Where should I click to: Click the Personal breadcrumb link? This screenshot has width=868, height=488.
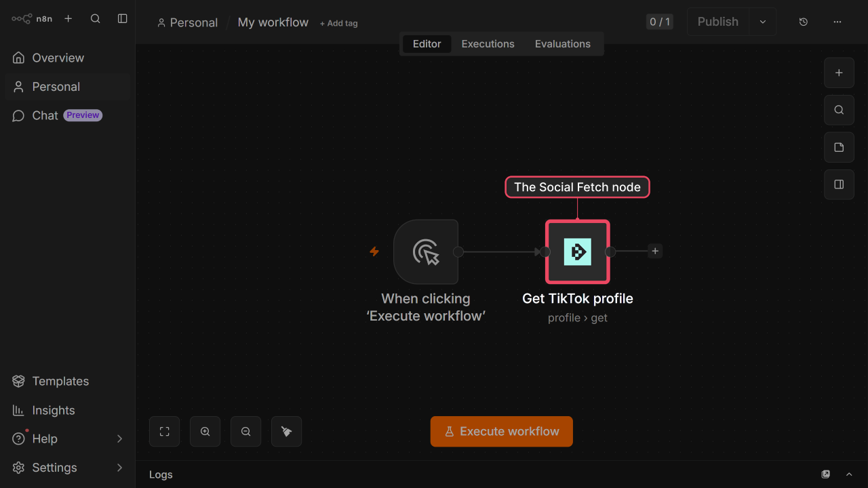(x=187, y=22)
